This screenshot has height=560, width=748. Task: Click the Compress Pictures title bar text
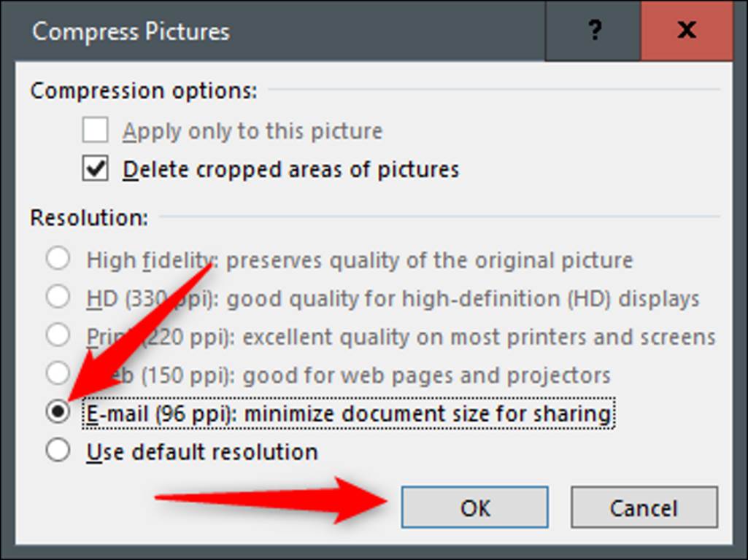point(131,31)
